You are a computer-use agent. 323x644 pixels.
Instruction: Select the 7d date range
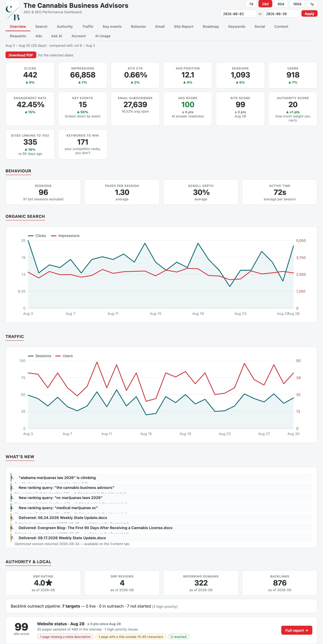(251, 4)
